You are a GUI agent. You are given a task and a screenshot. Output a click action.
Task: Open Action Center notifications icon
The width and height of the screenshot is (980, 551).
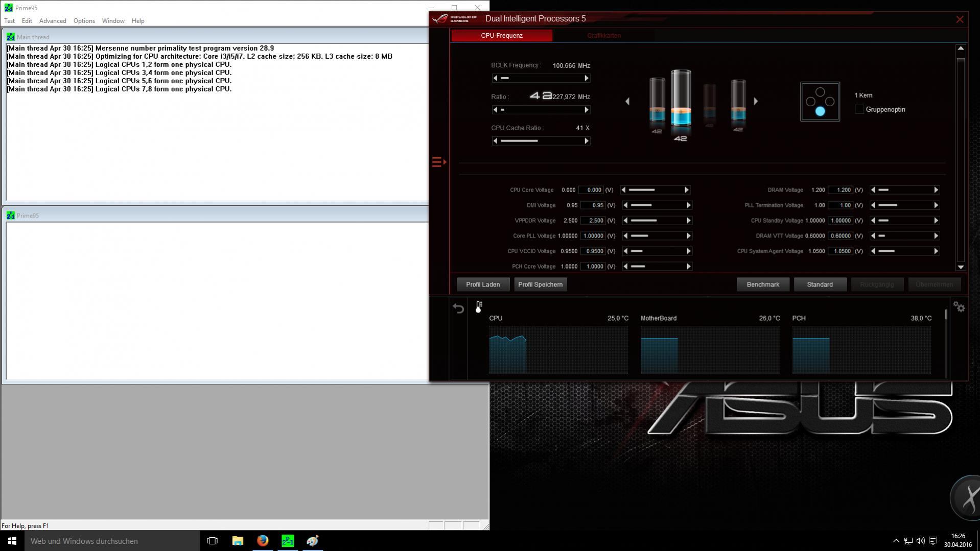tap(933, 541)
